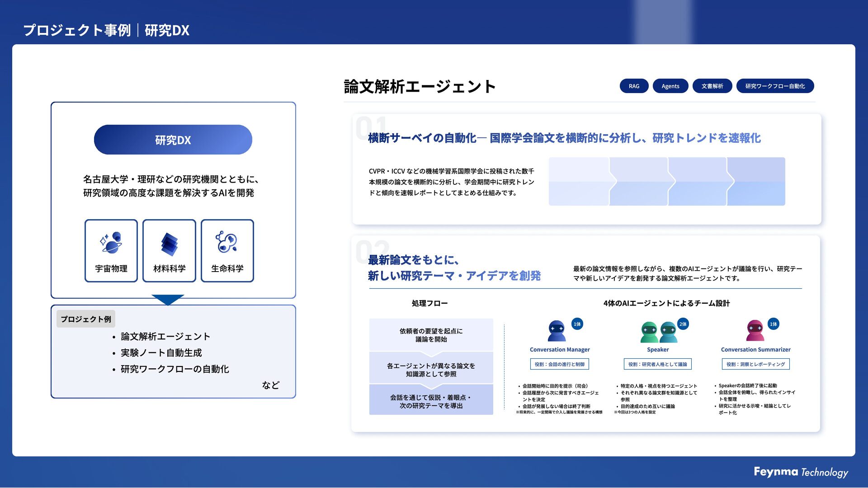Click the materials science layered icon
Screen dimensions: 868x488
coord(169,244)
